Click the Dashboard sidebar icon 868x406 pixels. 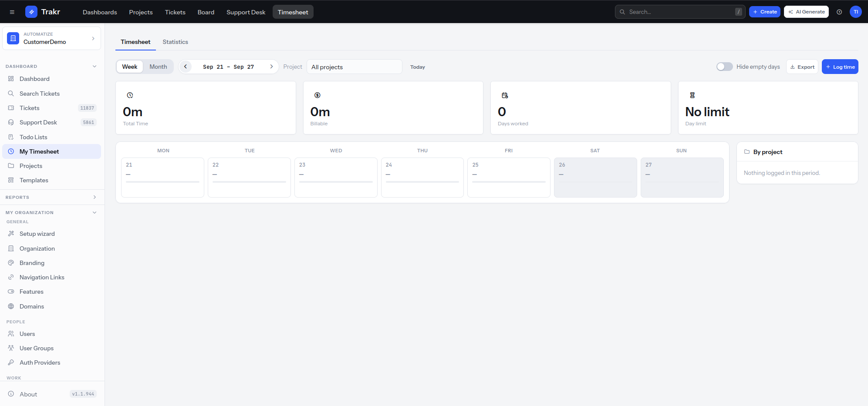click(11, 79)
